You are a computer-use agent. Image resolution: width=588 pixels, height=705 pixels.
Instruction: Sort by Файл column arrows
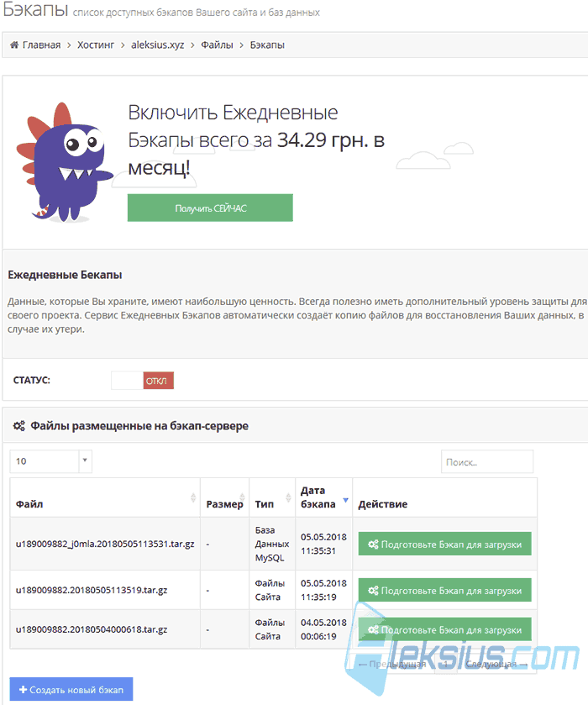[193, 497]
